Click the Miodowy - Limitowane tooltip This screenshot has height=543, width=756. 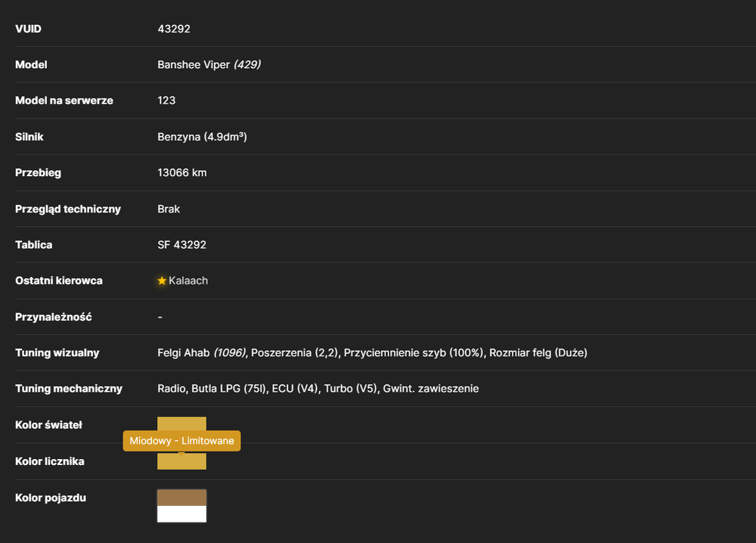[x=181, y=441]
